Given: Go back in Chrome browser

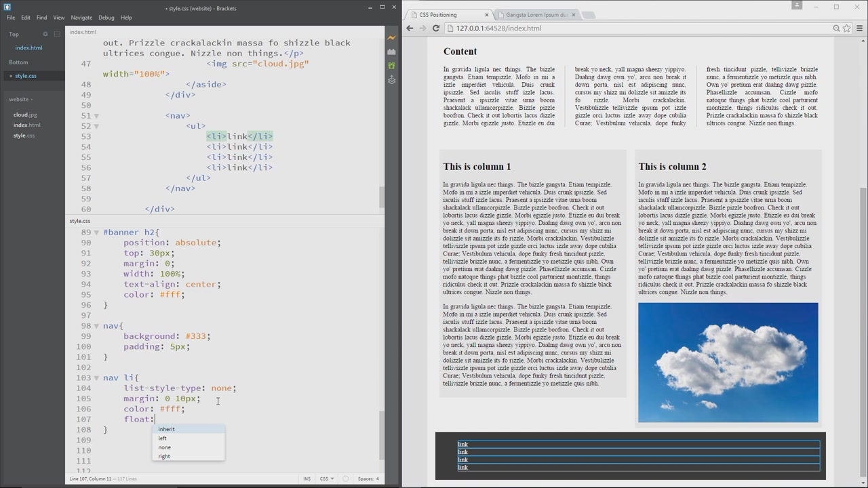Looking at the screenshot, I should pyautogui.click(x=410, y=28).
